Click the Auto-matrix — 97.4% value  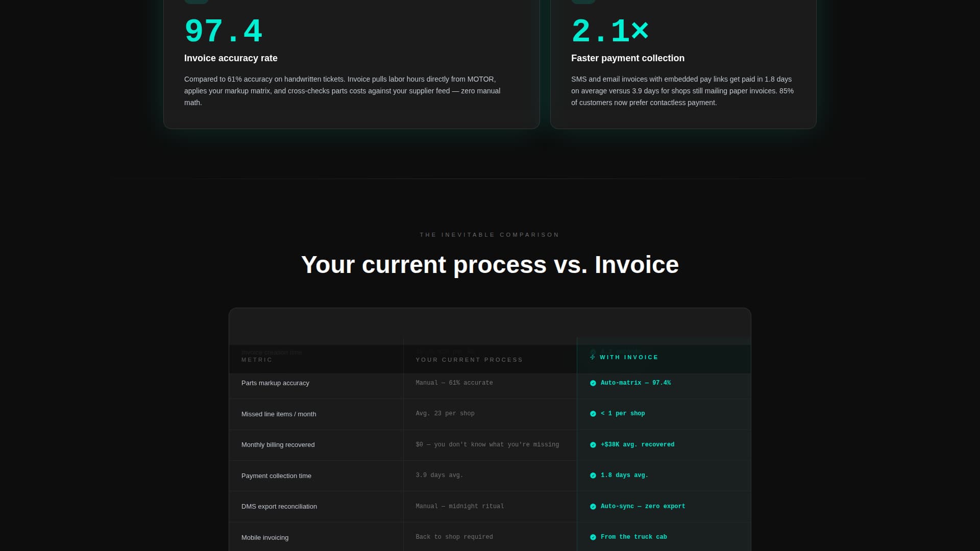(x=636, y=383)
